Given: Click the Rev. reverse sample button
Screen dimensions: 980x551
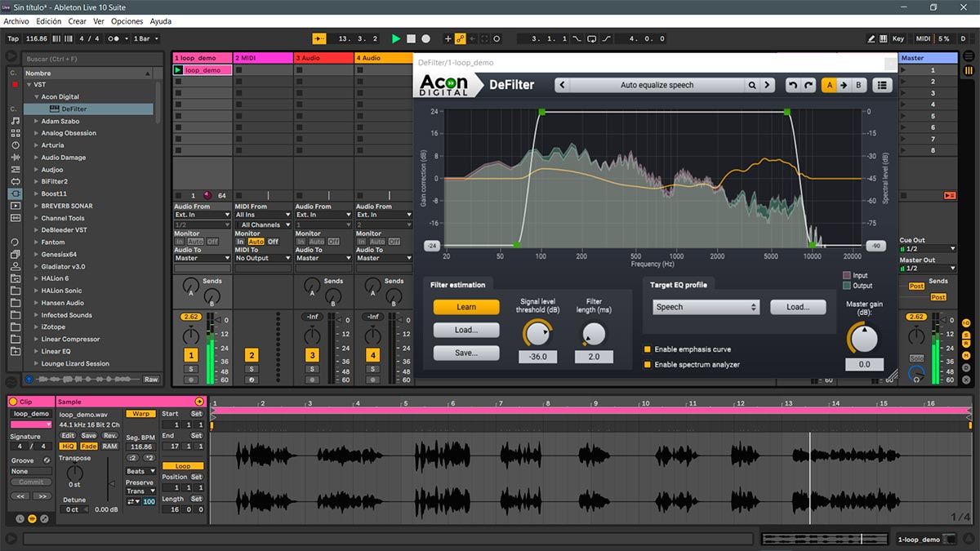Looking at the screenshot, I should pyautogui.click(x=109, y=435).
